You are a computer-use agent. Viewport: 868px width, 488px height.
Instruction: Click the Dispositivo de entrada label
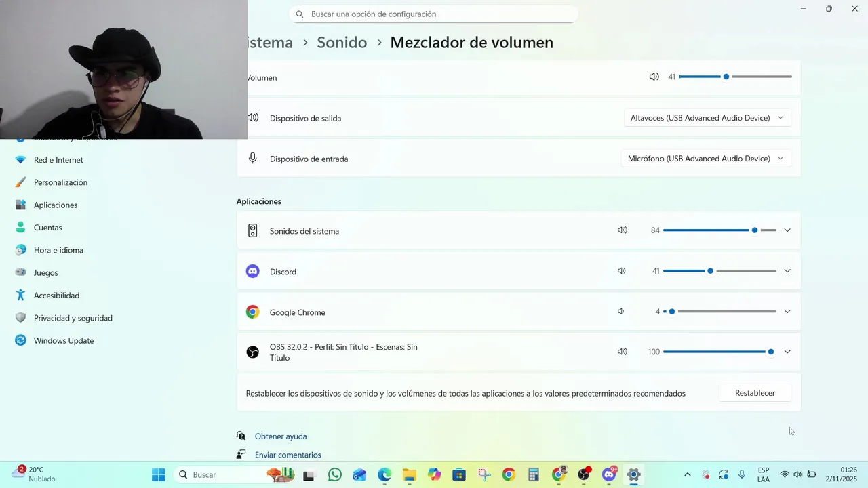pyautogui.click(x=309, y=159)
